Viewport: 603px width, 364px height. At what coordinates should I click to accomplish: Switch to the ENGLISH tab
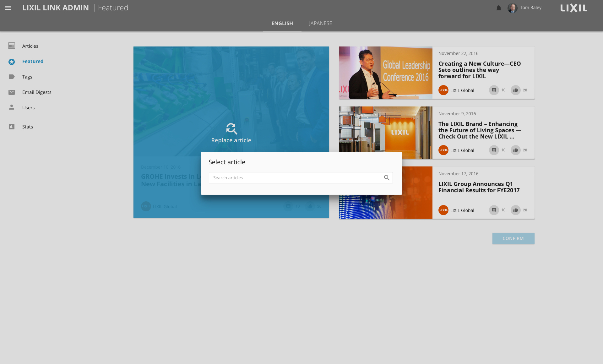282,23
